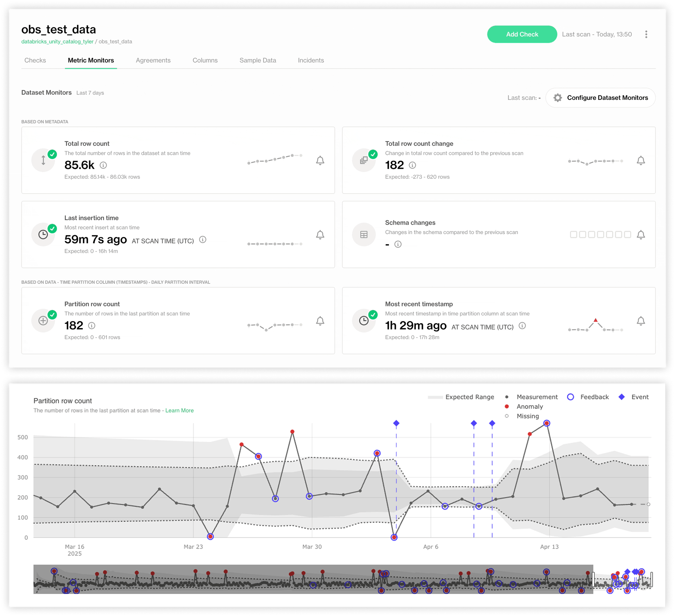Click the Total row count sparkline
675x616 pixels.
pos(275,159)
